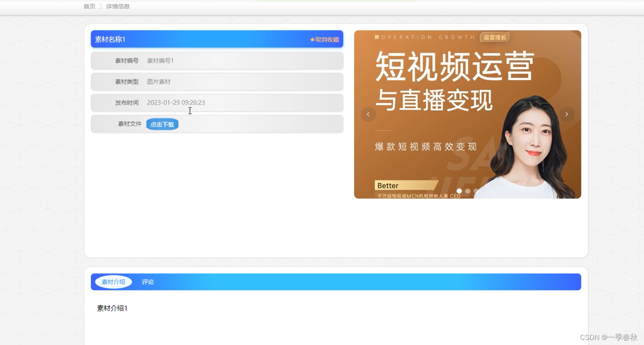Screen dimensions: 644x345
Task: Go to next carousel image
Action: 567,114
